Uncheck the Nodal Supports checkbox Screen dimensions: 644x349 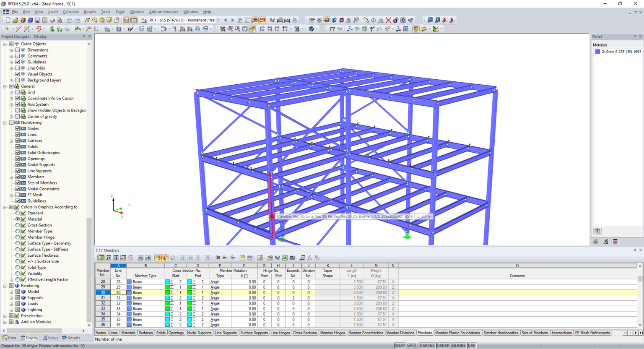(x=18, y=165)
